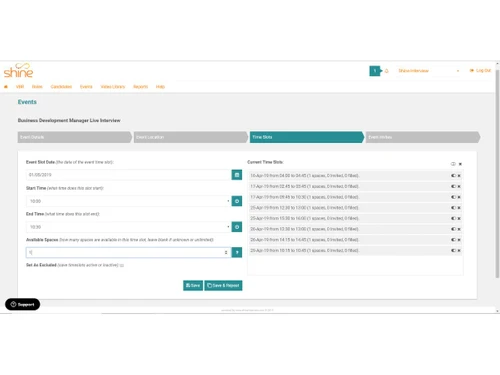Open the Shine Interview account dropdown
Screen dimensions: 500x375
click(429, 71)
